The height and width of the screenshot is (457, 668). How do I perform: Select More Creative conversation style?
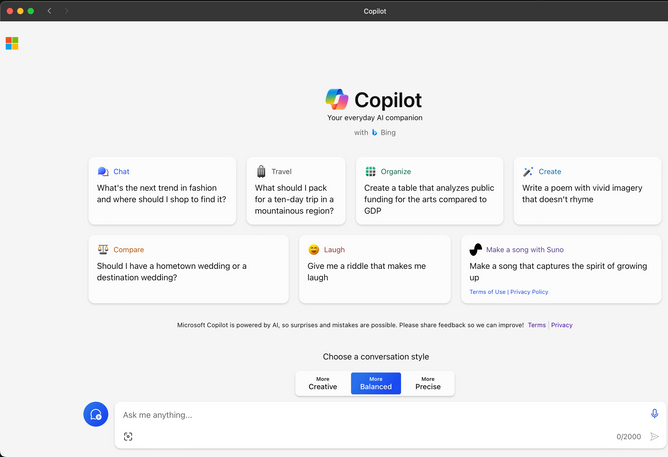point(323,383)
